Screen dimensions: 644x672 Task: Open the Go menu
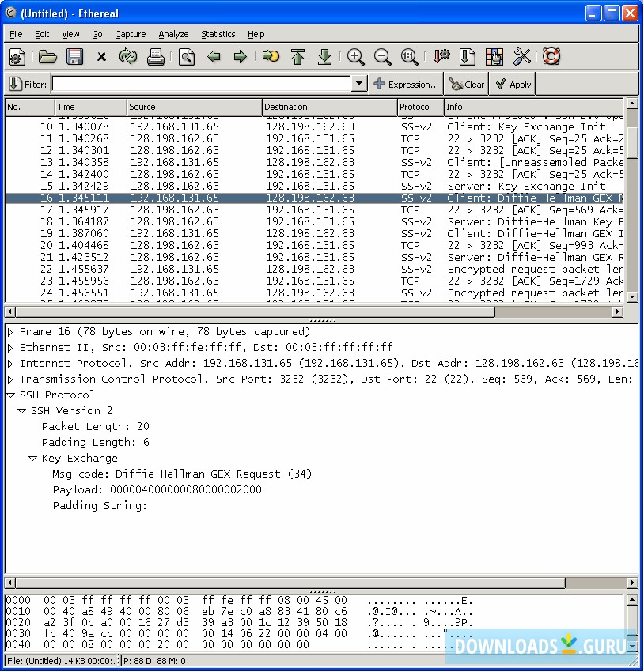coord(97,34)
